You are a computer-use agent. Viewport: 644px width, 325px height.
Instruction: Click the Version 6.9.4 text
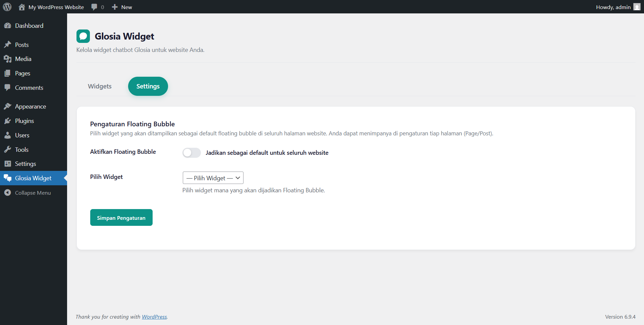tap(620, 317)
